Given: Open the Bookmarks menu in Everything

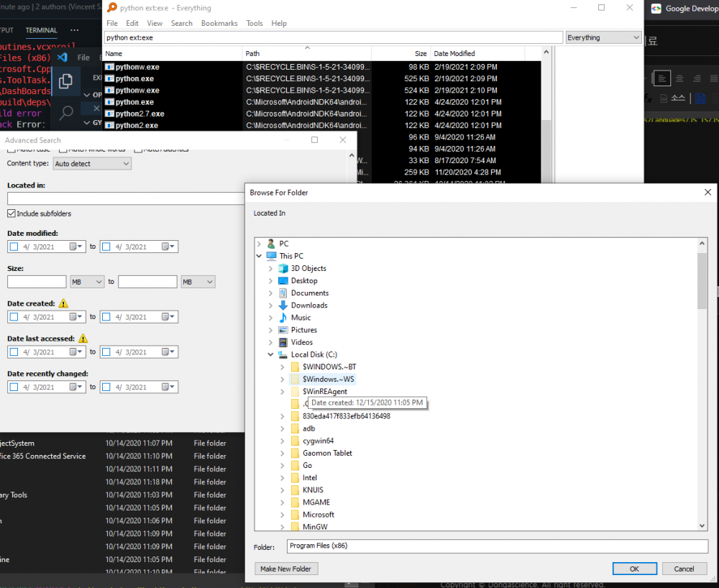Looking at the screenshot, I should click(x=219, y=24).
